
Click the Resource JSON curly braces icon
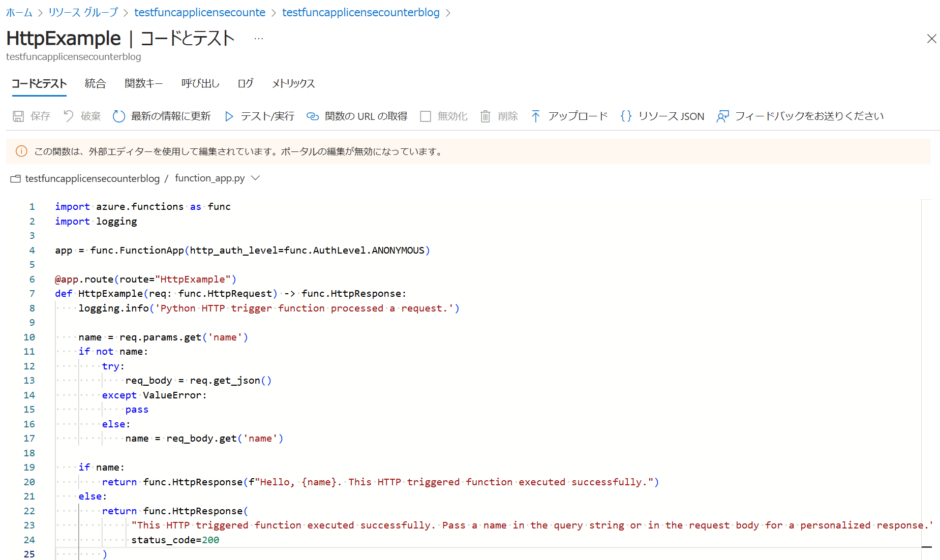click(x=626, y=116)
